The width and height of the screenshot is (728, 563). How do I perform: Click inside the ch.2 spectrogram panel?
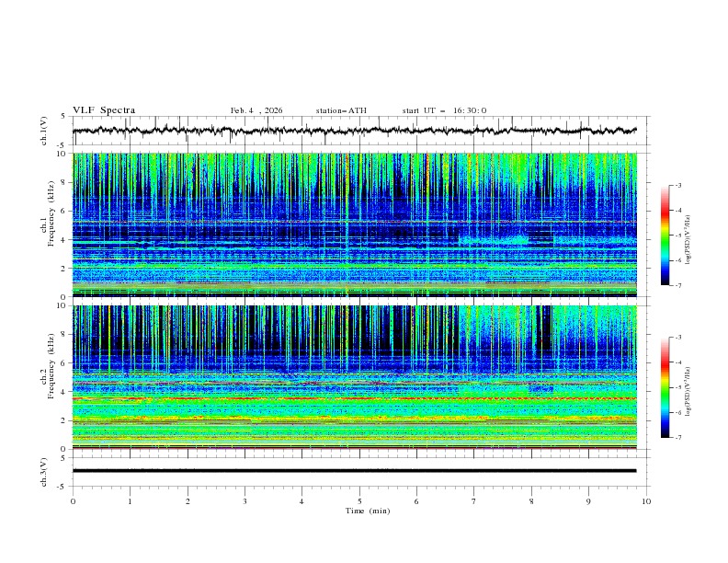click(x=354, y=377)
